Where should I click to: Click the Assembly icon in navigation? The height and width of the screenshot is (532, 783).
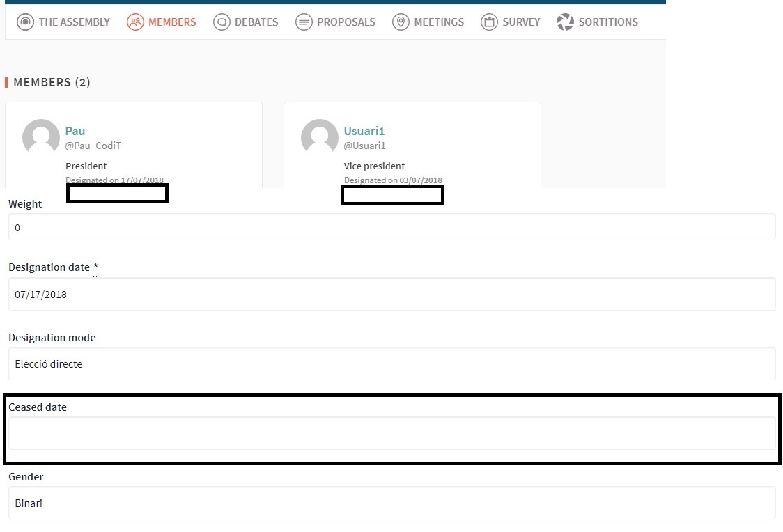[25, 22]
